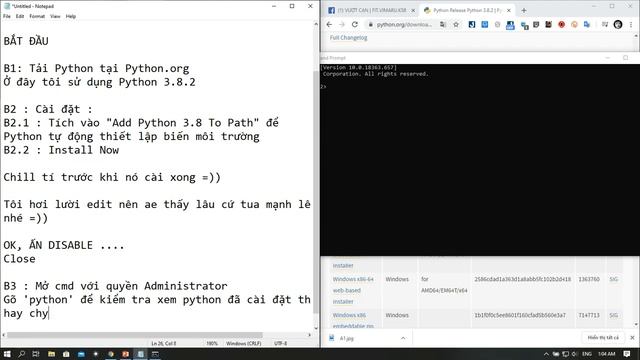Open the clock showing 1:04 AM
Image resolution: width=640 pixels, height=360 pixels.
tap(607, 354)
